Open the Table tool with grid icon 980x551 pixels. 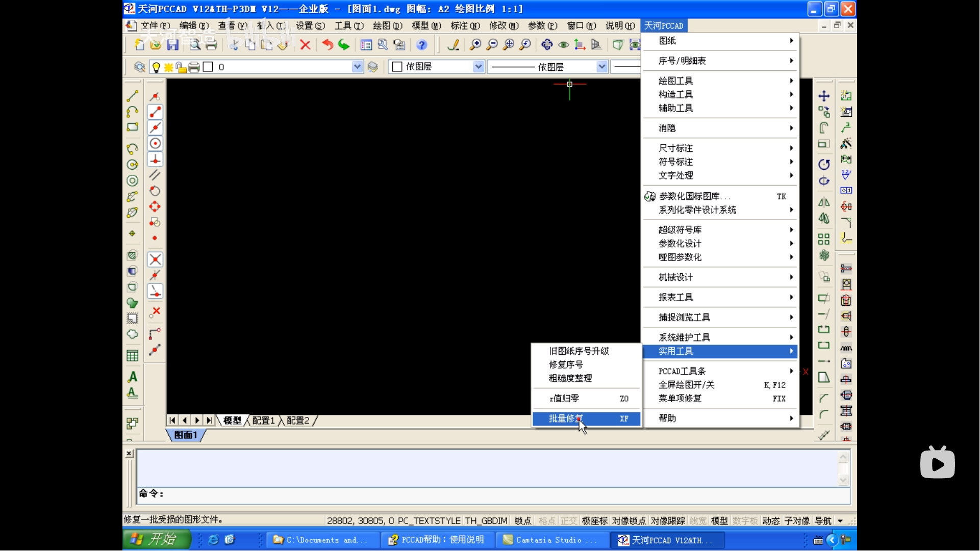[133, 356]
